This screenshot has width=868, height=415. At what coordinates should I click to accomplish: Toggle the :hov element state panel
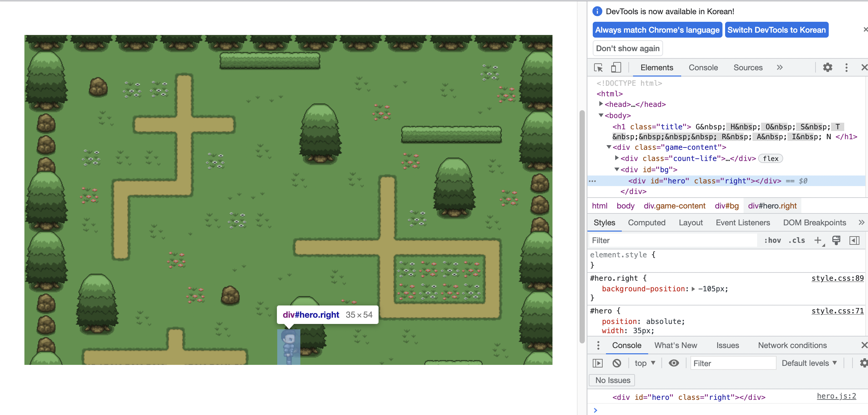(x=772, y=240)
